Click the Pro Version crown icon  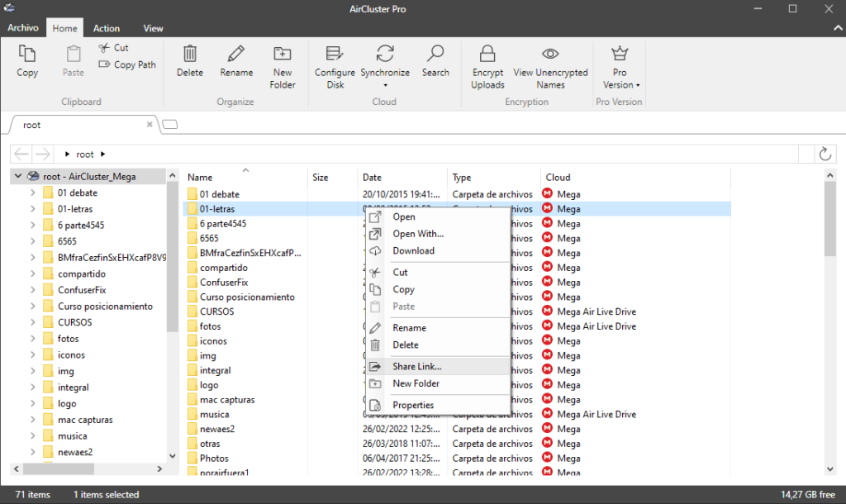click(x=620, y=54)
